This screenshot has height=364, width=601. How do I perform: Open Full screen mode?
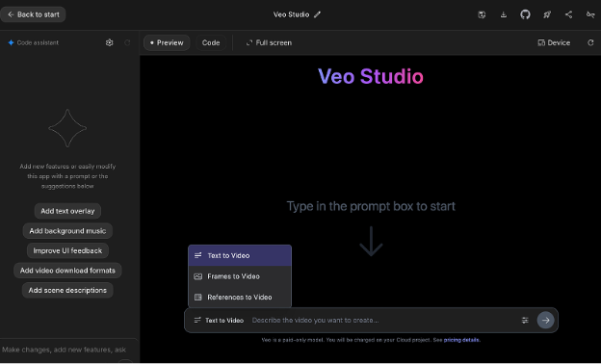(x=269, y=42)
